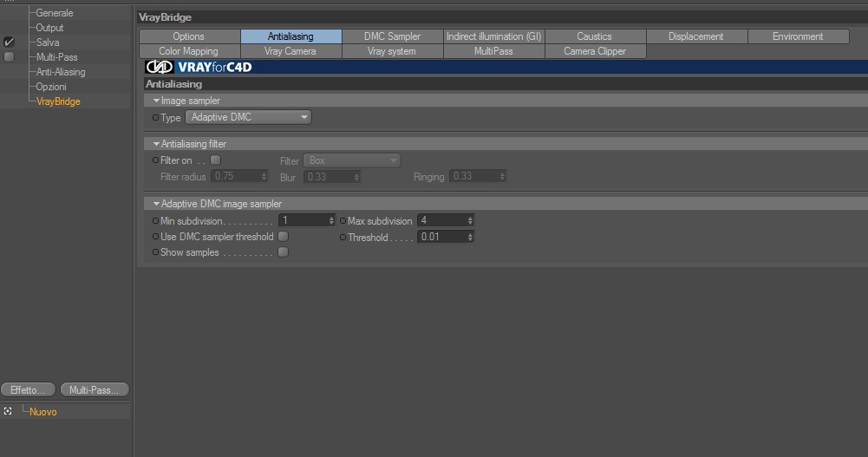
Task: Click keyframe dot beside Threshold
Action: point(343,237)
